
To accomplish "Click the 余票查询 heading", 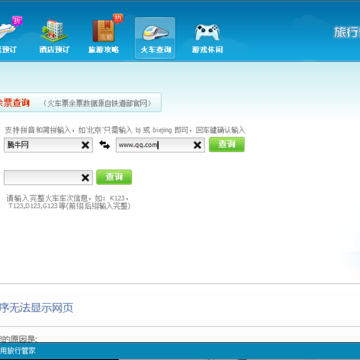I will click(15, 103).
